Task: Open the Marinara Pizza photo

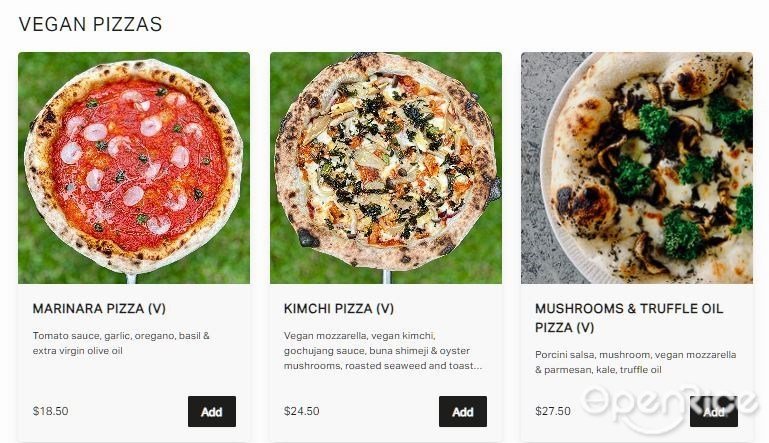Action: click(x=134, y=168)
